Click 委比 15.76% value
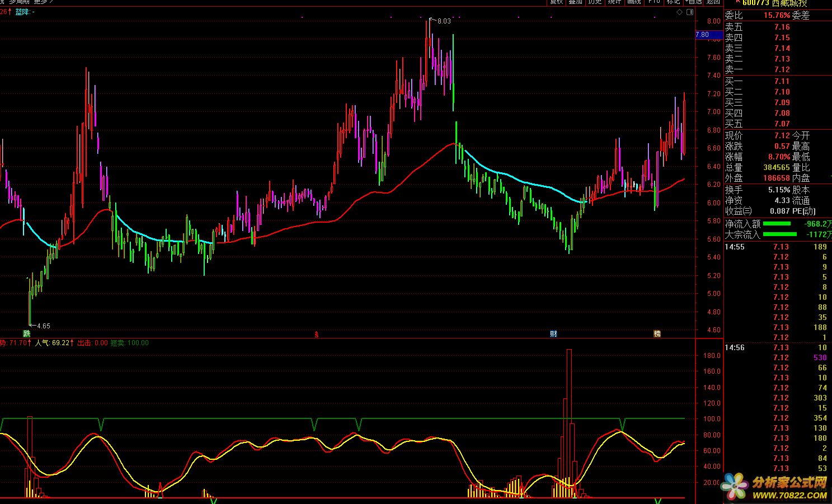Viewport: 832px width, 504px height. pyautogui.click(x=777, y=16)
